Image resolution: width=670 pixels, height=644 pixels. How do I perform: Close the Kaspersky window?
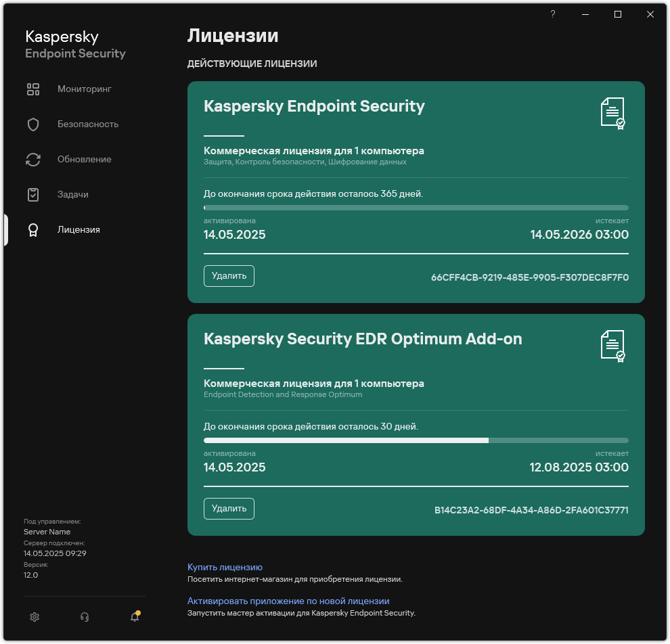(650, 14)
